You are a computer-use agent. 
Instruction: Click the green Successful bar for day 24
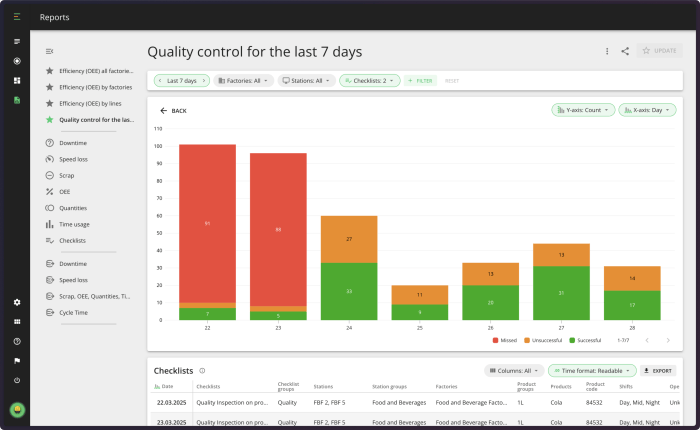tap(349, 291)
